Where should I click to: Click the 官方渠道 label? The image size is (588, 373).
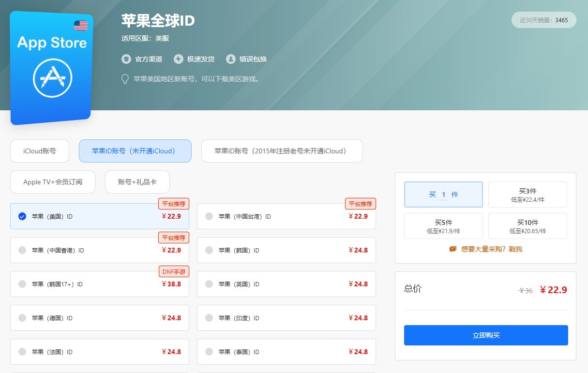pos(149,59)
